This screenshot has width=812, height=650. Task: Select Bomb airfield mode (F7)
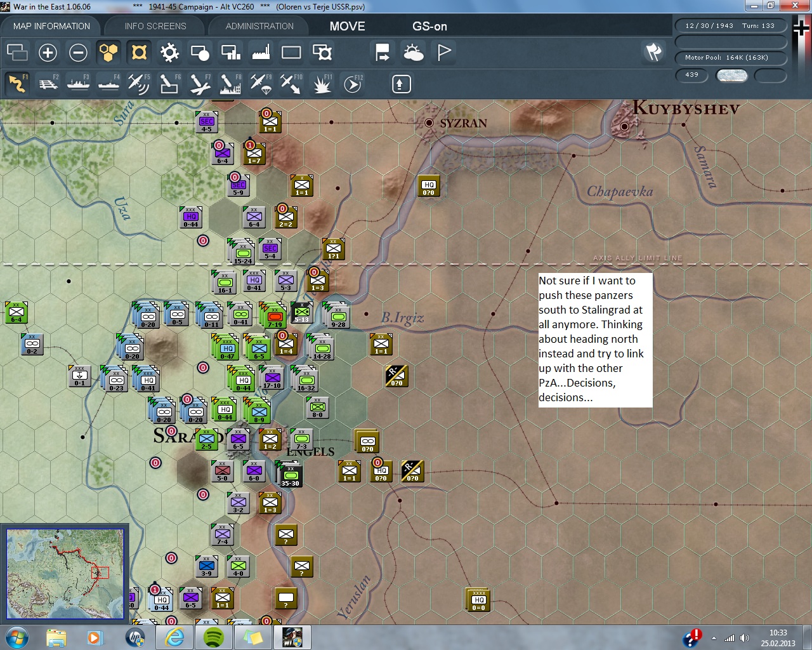coord(200,84)
